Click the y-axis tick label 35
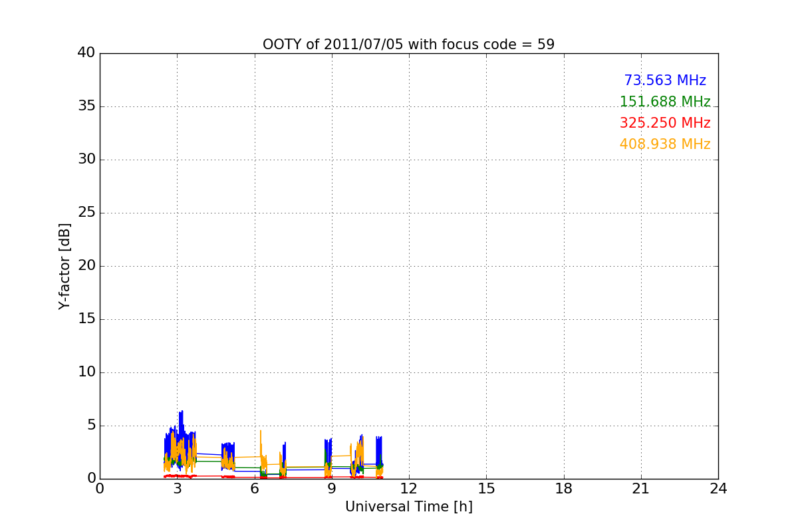 [86, 106]
